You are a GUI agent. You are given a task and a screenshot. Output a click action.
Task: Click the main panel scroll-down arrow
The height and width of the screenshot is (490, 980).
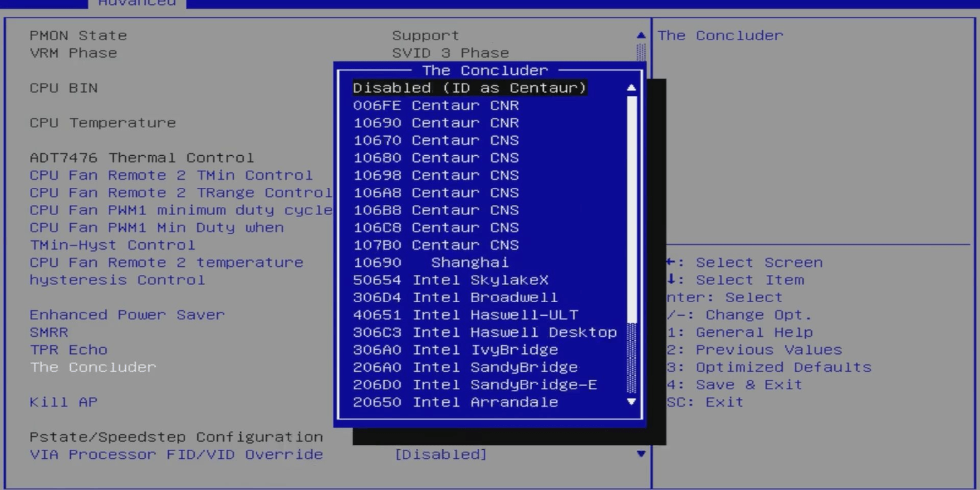(x=640, y=454)
